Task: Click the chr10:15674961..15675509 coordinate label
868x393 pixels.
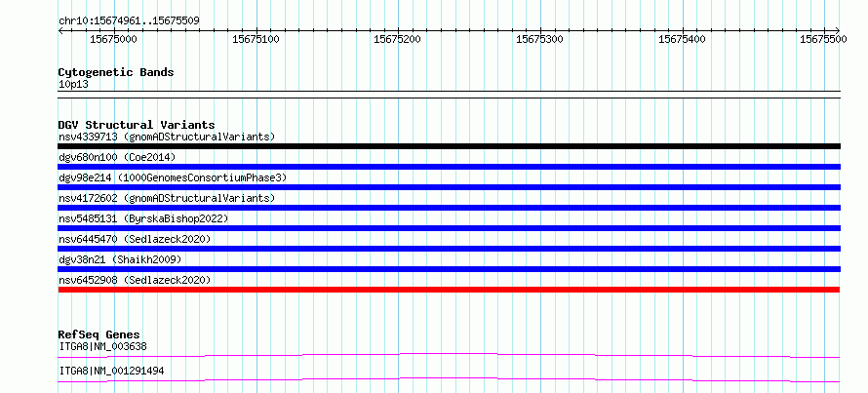Action: (129, 20)
